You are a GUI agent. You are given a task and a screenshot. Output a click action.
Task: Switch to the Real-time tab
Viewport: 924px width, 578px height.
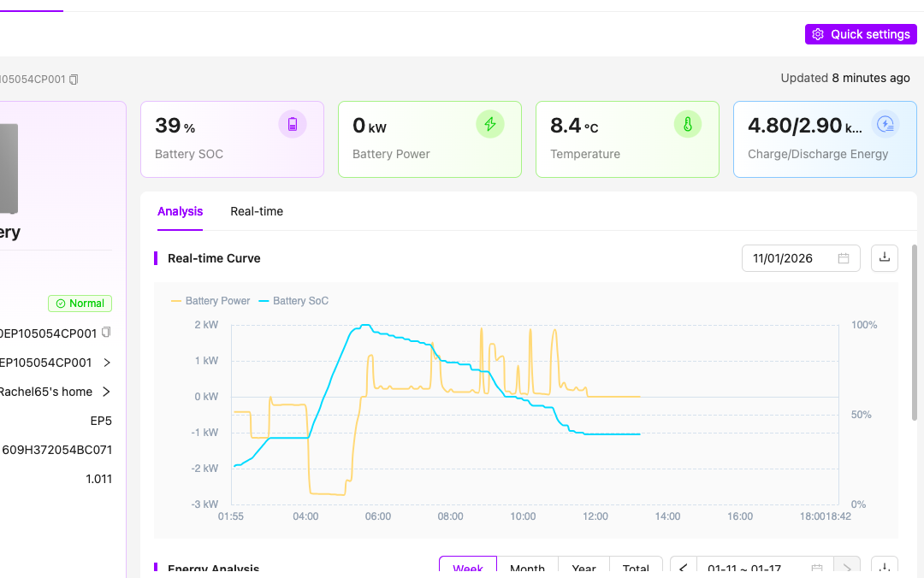pos(257,211)
